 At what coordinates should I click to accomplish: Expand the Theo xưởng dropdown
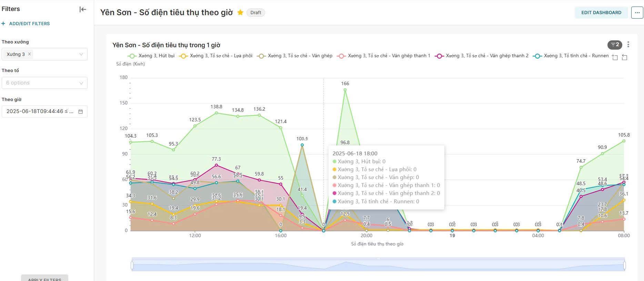pyautogui.click(x=81, y=54)
